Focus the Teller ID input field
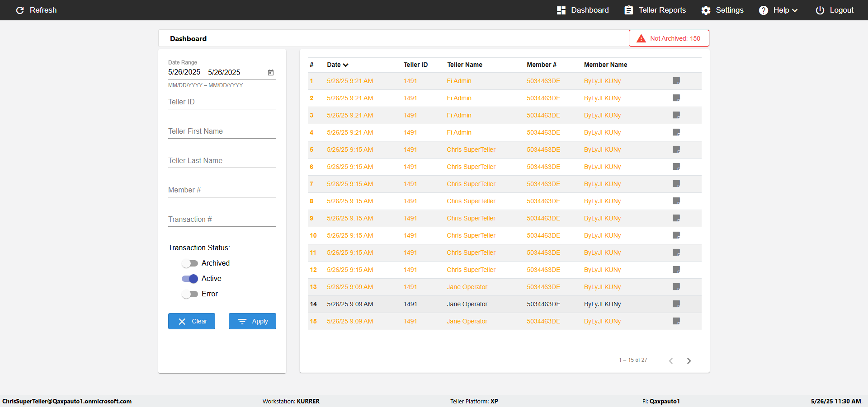This screenshot has width=868, height=407. click(222, 102)
